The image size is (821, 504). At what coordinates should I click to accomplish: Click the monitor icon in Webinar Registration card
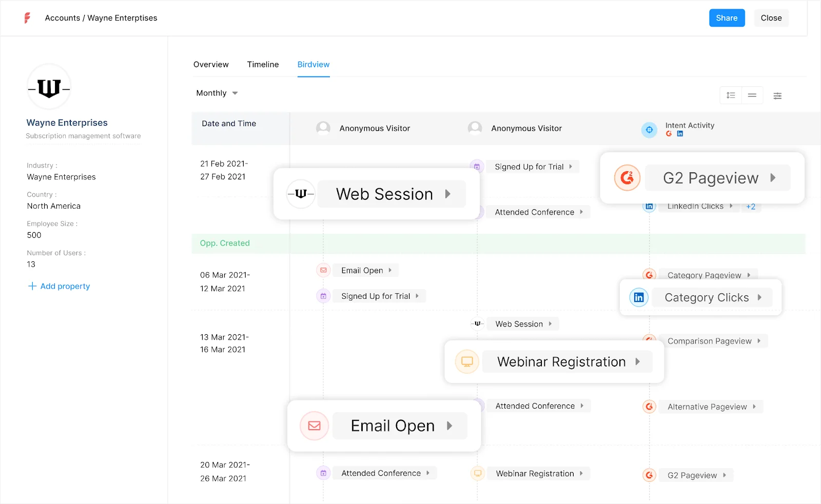467,361
